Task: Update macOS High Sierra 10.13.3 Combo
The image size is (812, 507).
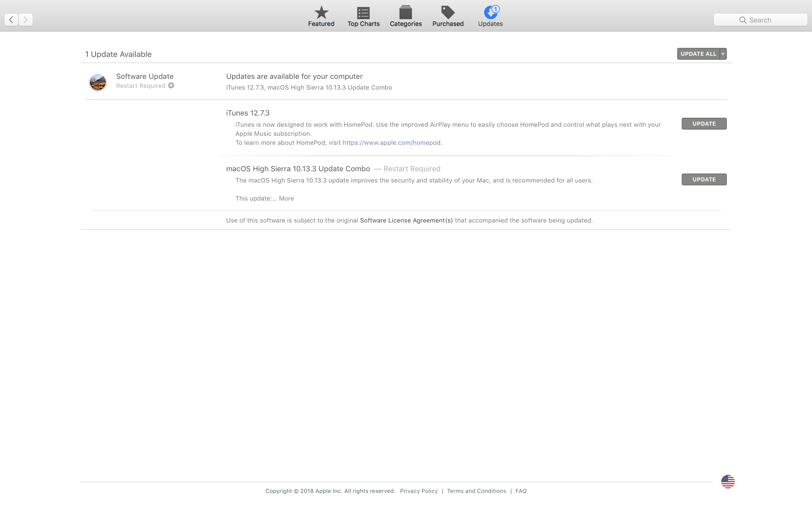Action: 704,179
